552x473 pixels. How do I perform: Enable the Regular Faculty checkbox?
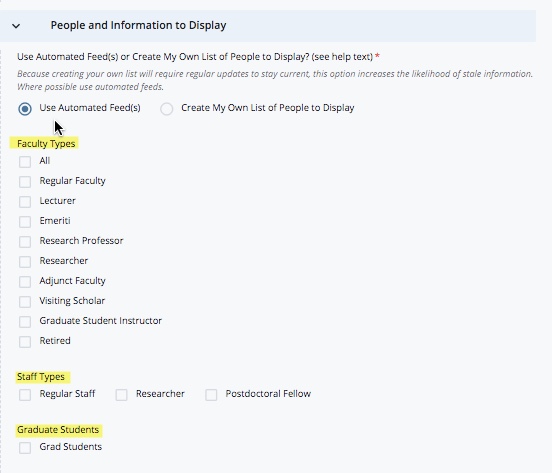[25, 182]
